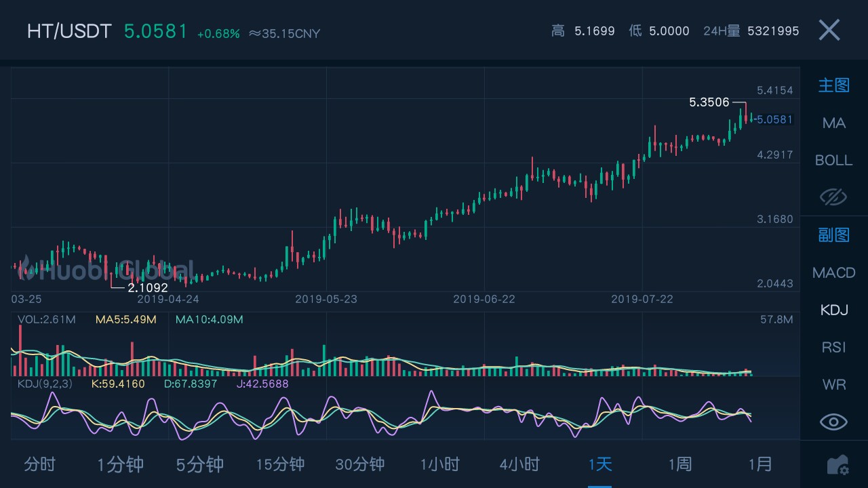
Task: Select the 1分钟 interval tab
Action: tap(120, 464)
